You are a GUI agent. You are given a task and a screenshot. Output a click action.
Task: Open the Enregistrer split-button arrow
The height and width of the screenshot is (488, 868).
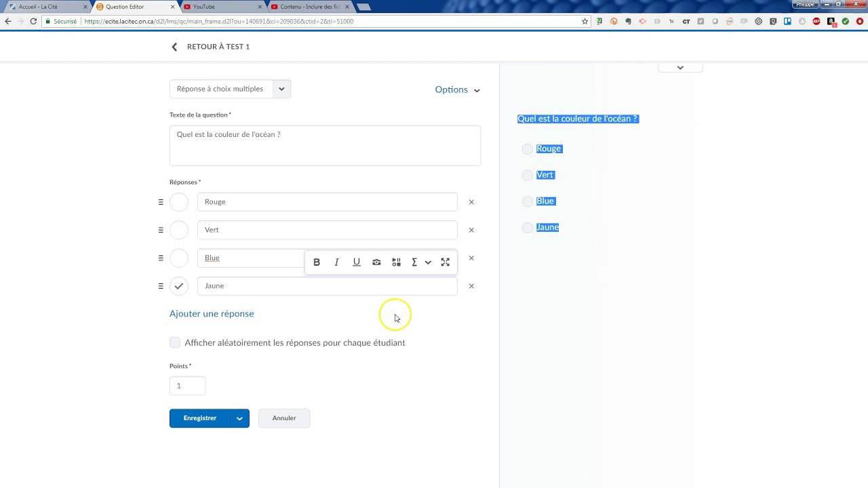(x=239, y=418)
